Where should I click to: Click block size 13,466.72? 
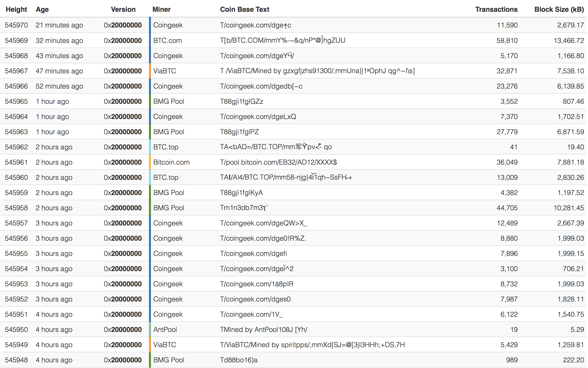pyautogui.click(x=569, y=40)
